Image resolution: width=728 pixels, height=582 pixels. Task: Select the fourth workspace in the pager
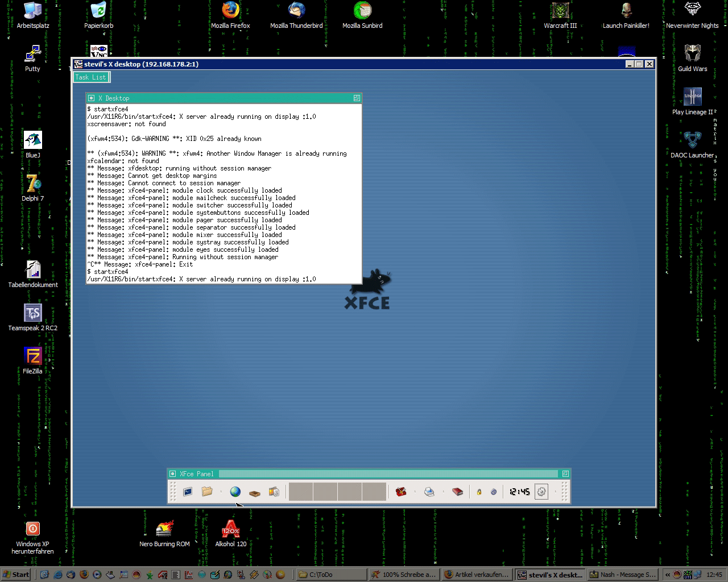tap(374, 492)
